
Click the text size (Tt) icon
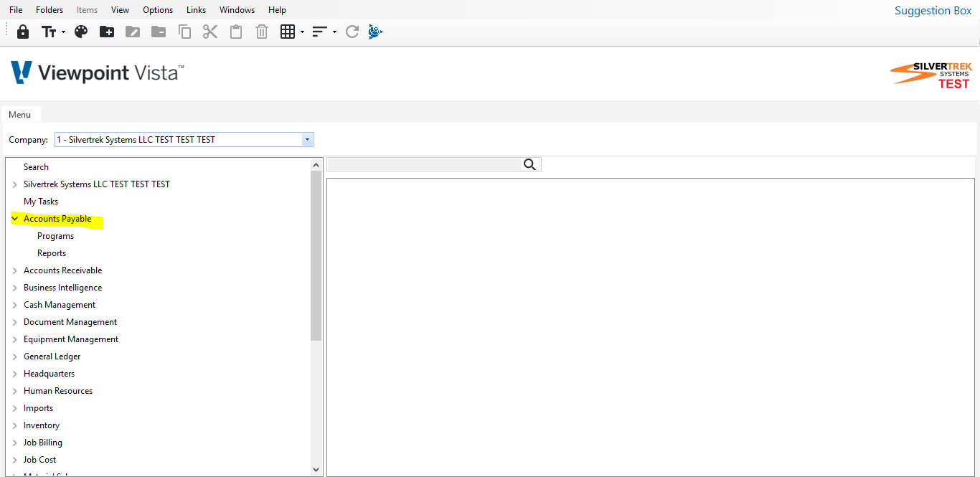point(49,32)
